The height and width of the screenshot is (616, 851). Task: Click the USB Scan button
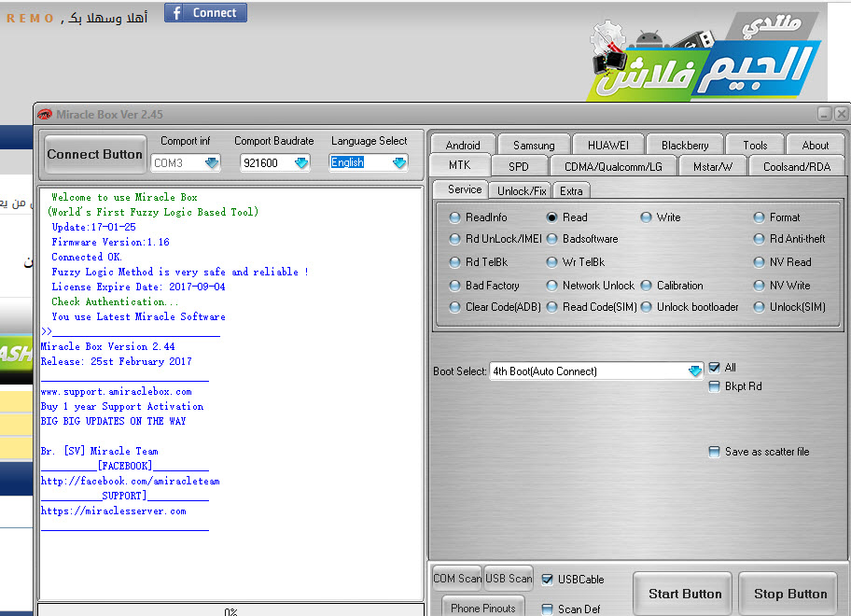[509, 578]
